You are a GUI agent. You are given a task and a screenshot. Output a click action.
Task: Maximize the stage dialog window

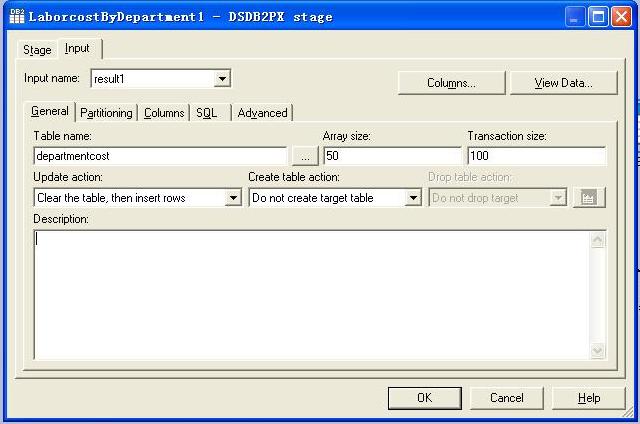coord(598,17)
